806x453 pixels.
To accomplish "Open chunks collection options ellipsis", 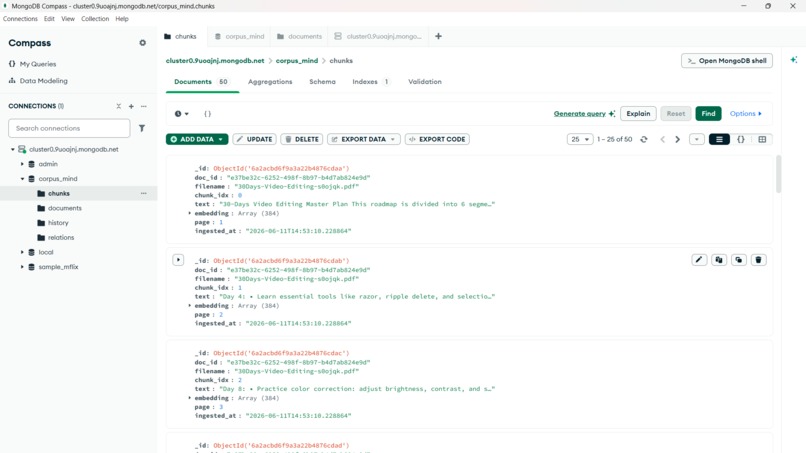I will (143, 193).
